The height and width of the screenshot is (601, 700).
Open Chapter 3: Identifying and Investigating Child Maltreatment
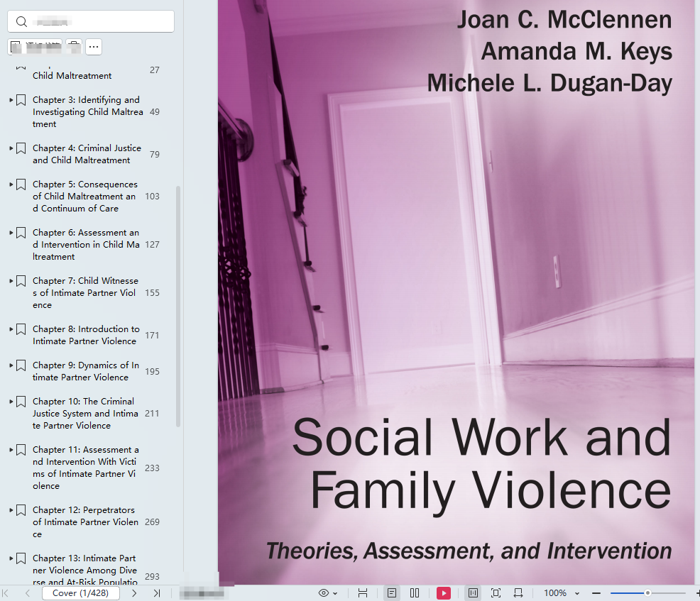click(88, 112)
